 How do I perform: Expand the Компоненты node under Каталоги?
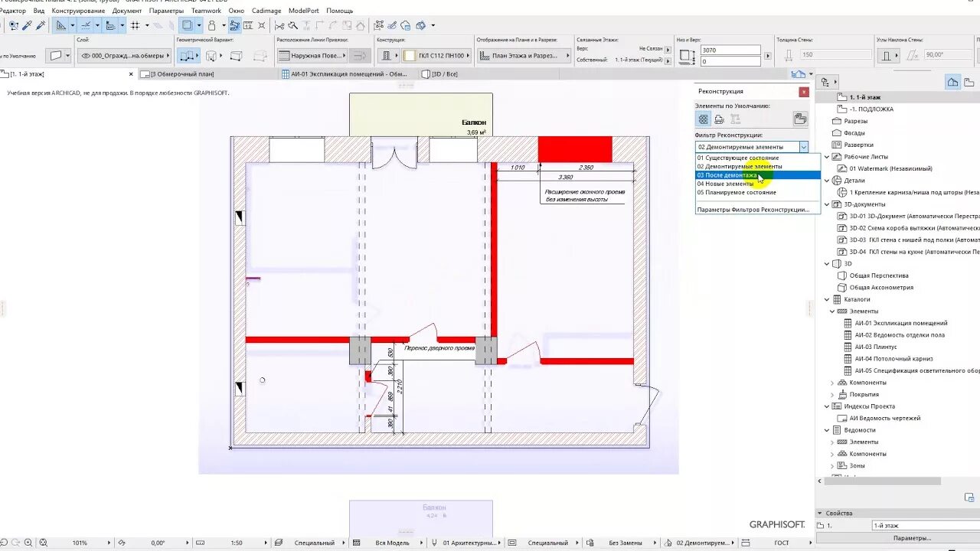pyautogui.click(x=832, y=383)
